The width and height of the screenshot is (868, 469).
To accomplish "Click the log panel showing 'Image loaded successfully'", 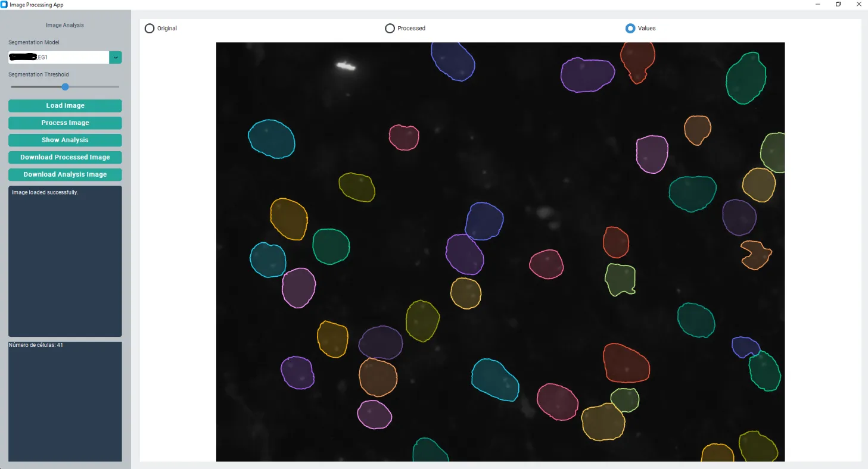I will coord(65,261).
